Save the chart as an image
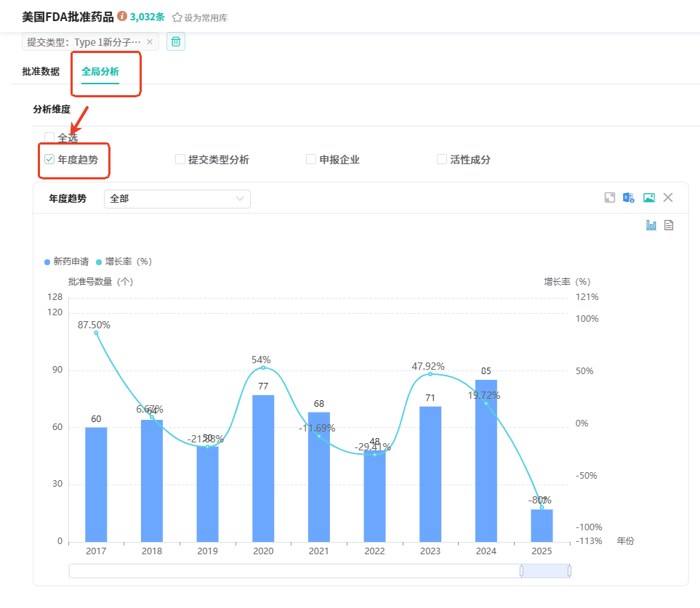 coord(649,198)
